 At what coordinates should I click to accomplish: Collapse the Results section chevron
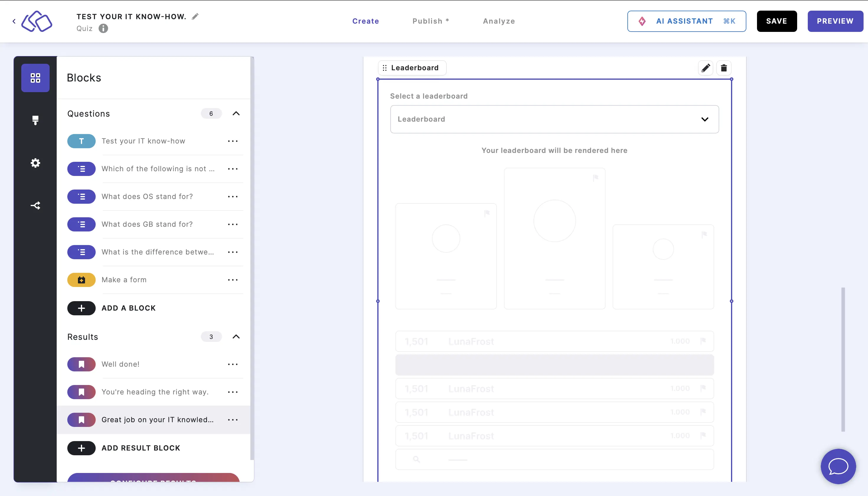click(x=236, y=337)
